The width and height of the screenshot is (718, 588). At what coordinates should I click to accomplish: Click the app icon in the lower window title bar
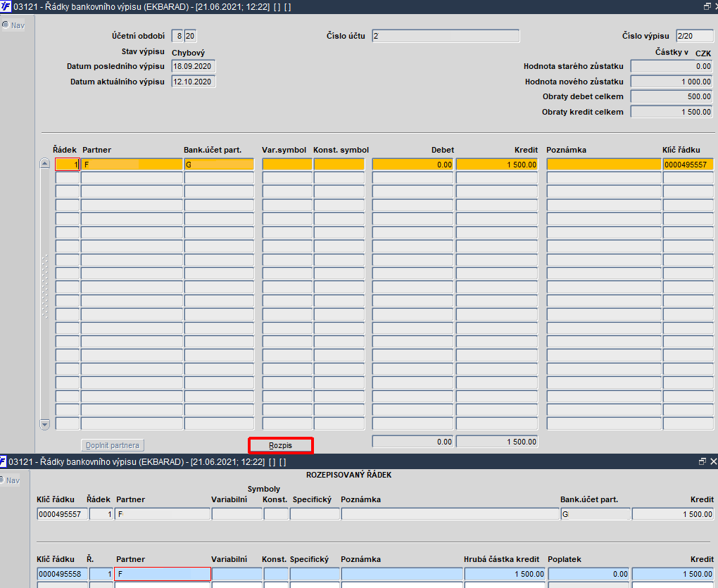[4, 461]
